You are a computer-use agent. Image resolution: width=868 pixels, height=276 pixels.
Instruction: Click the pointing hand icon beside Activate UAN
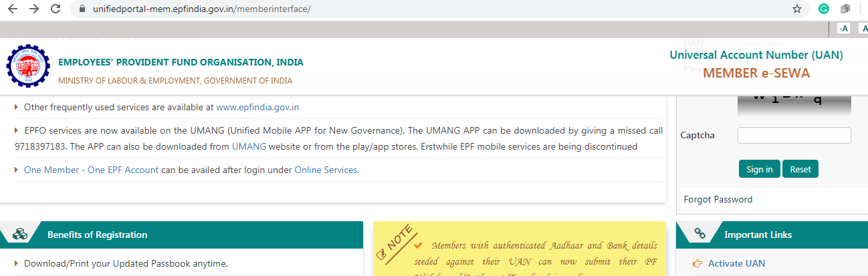[x=697, y=263]
